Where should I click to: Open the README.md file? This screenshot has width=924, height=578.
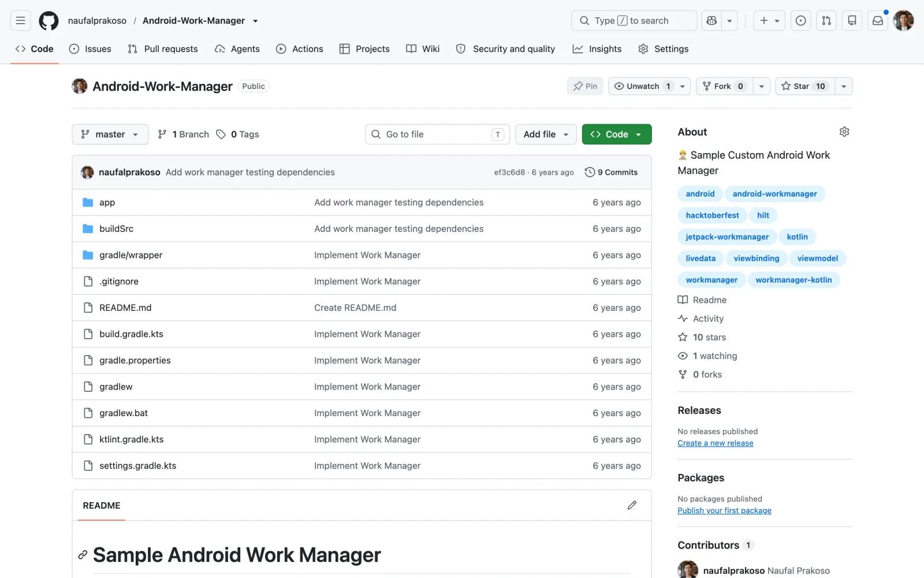click(125, 307)
